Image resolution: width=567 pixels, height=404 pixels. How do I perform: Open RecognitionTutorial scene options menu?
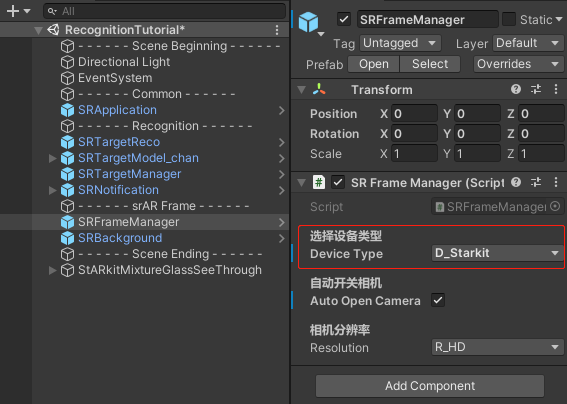coord(277,30)
